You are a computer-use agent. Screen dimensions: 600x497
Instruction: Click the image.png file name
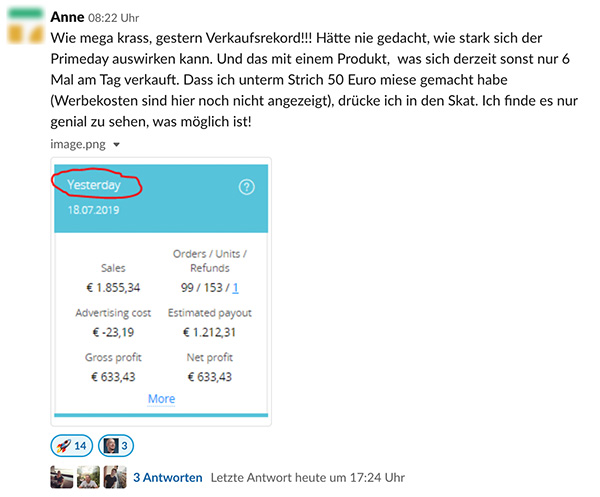click(x=78, y=144)
